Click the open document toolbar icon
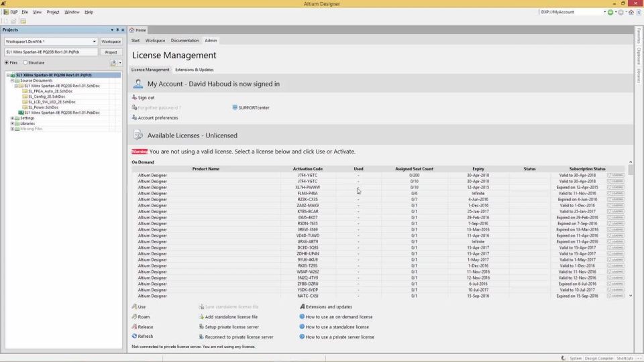 13,21
